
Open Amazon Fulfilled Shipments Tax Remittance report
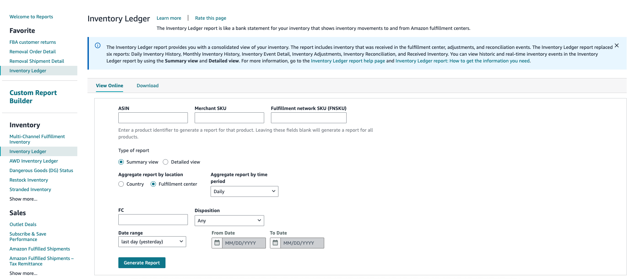(41, 261)
